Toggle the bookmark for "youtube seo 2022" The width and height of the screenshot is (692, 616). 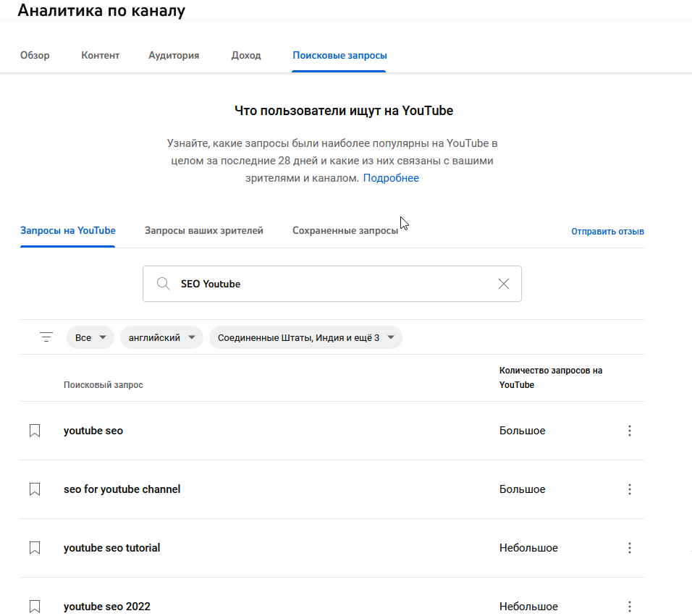(x=34, y=606)
